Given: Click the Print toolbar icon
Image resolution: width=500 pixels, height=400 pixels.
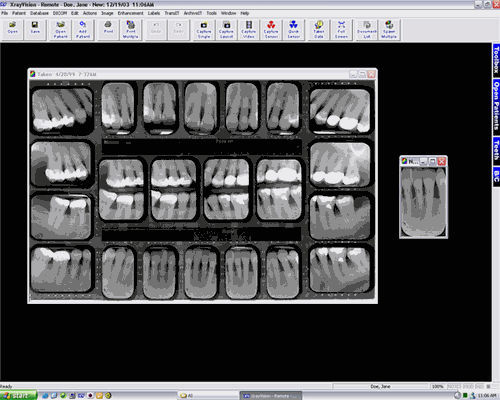Looking at the screenshot, I should [x=108, y=30].
